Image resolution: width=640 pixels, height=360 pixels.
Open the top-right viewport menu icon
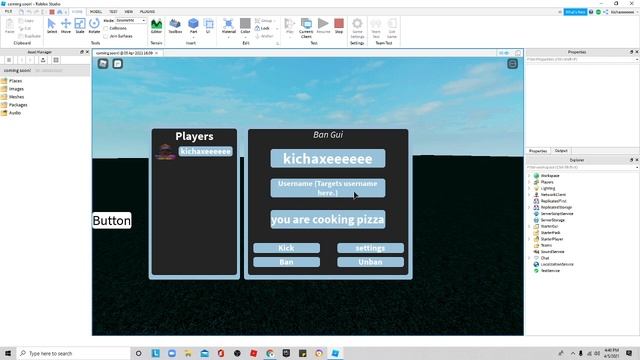[513, 64]
